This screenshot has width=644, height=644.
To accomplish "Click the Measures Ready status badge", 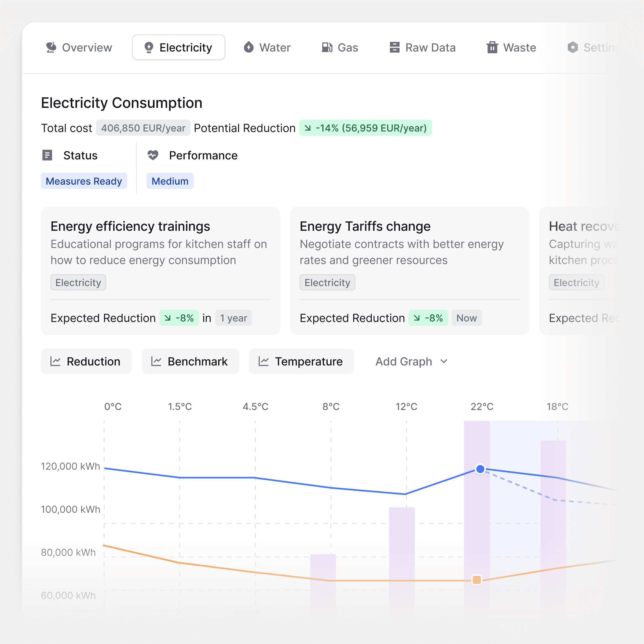I will point(84,181).
